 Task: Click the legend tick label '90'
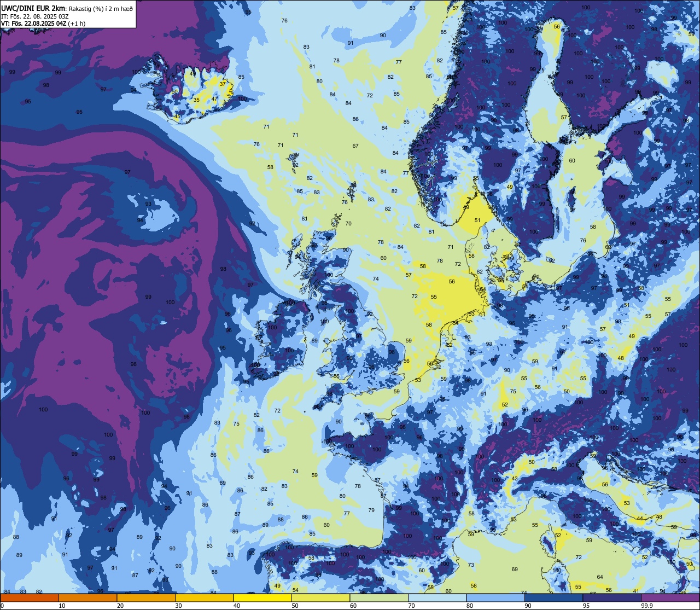(x=528, y=606)
